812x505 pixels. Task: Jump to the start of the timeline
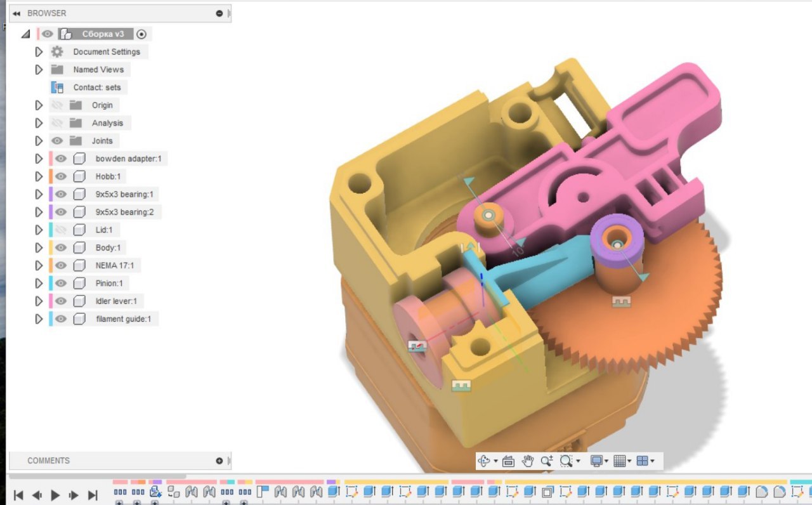[18, 495]
